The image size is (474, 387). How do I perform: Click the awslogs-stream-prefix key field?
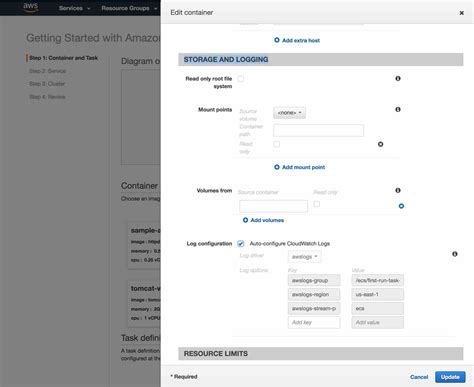click(314, 308)
